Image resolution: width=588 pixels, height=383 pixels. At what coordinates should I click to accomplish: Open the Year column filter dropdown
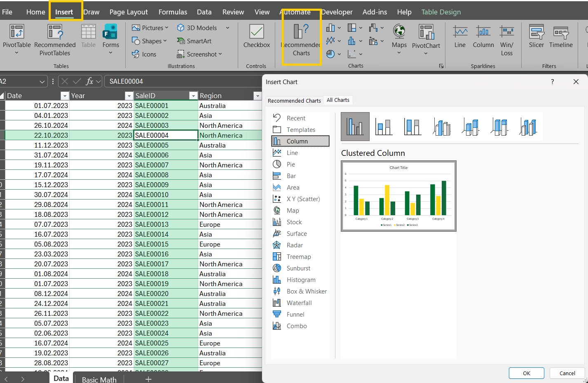[129, 96]
